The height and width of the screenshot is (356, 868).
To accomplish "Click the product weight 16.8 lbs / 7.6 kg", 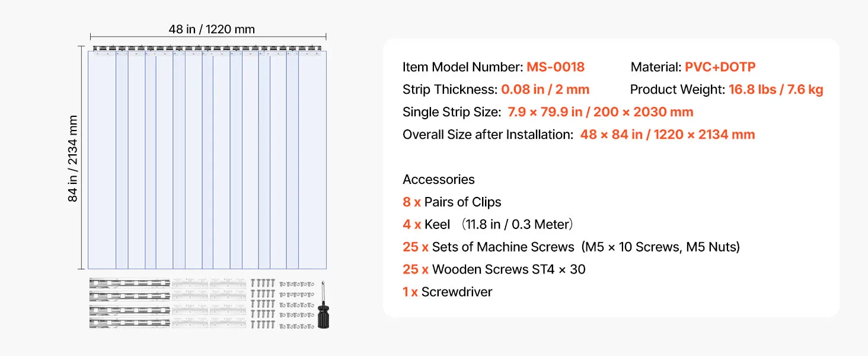I will point(776,90).
